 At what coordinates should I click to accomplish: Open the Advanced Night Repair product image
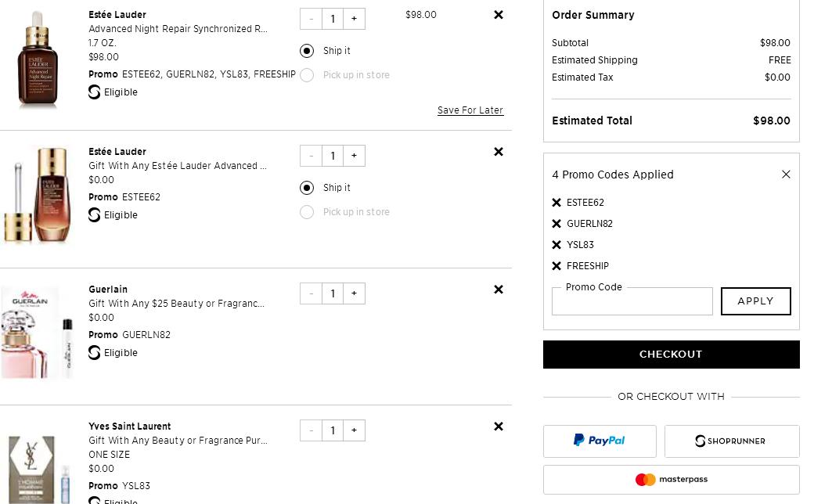click(x=38, y=59)
